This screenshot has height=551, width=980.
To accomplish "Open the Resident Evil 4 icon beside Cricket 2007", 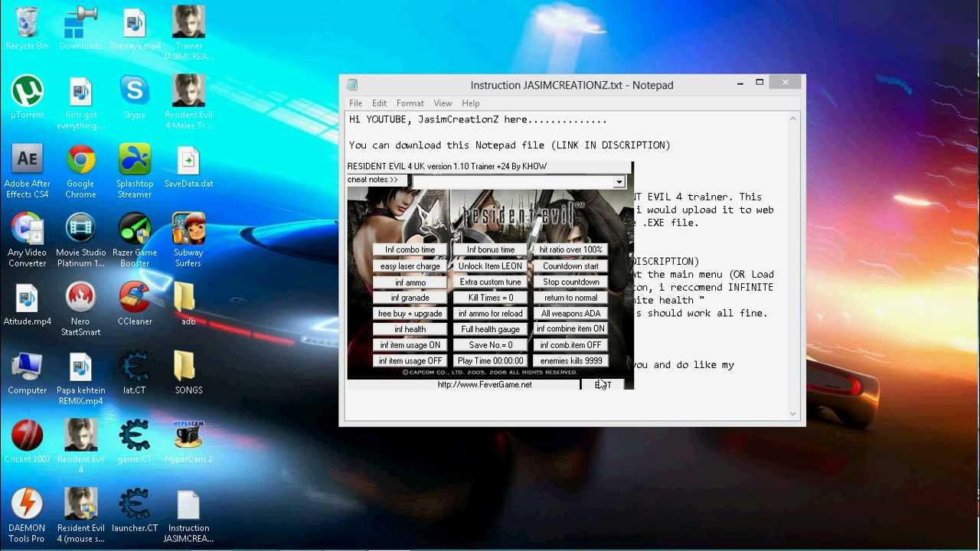I will coord(80,447).
